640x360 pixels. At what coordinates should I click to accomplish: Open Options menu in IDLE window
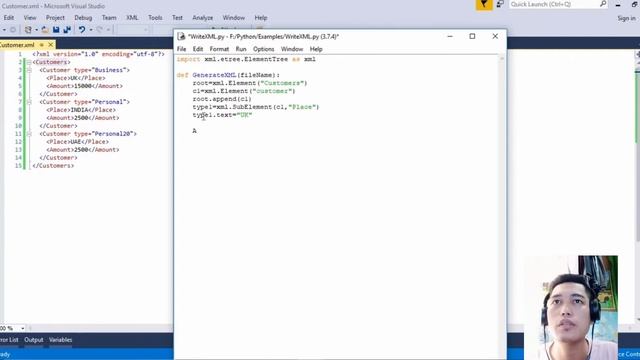[x=264, y=49]
